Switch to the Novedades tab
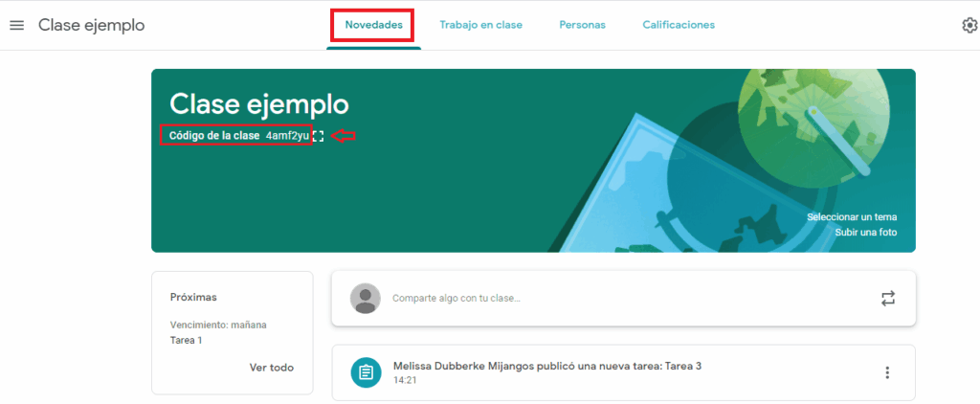 pyautogui.click(x=373, y=25)
